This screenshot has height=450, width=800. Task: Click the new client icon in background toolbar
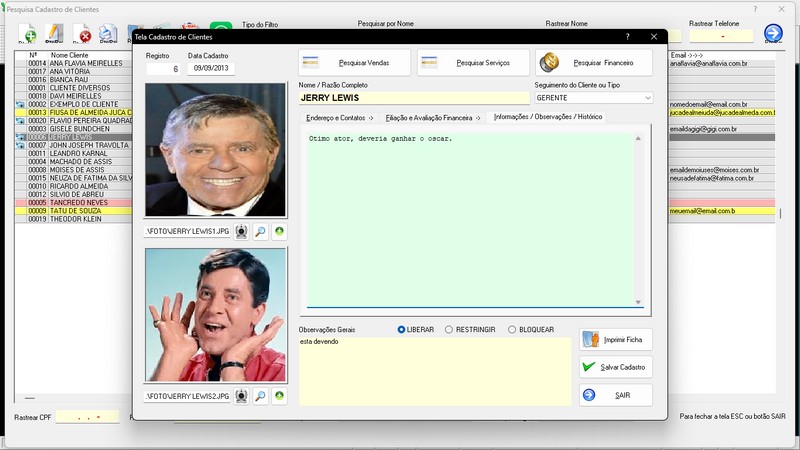28,34
